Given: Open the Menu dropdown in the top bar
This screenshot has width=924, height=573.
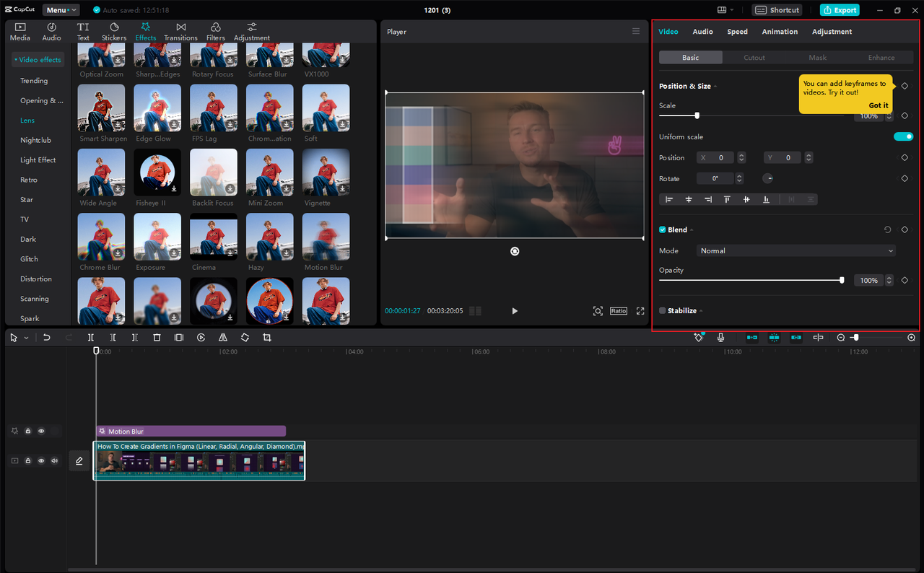Looking at the screenshot, I should (x=61, y=9).
